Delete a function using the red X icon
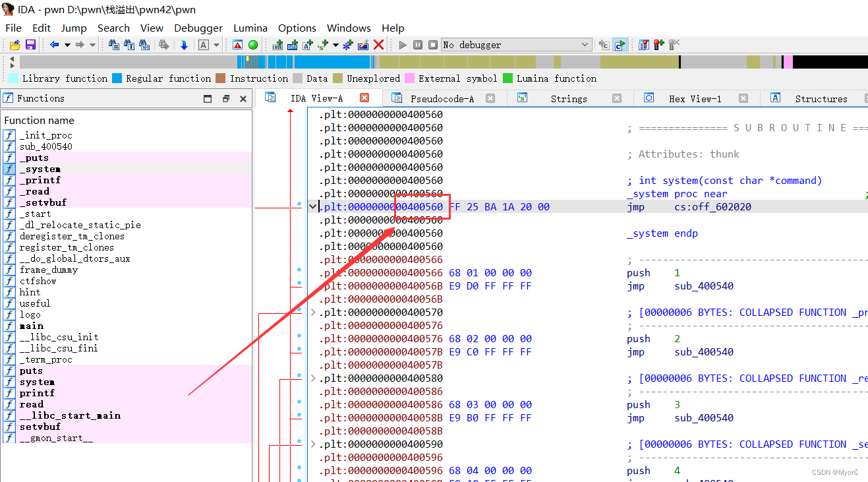 coord(378,44)
